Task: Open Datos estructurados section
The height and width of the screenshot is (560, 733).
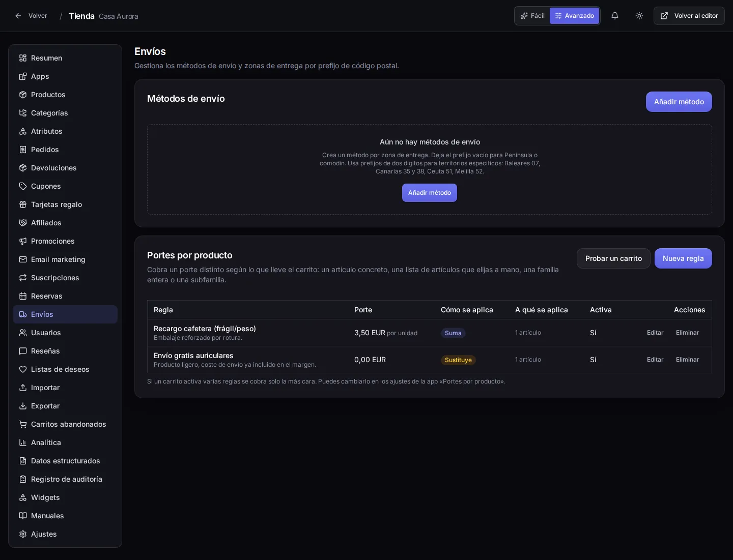Action: pyautogui.click(x=65, y=461)
